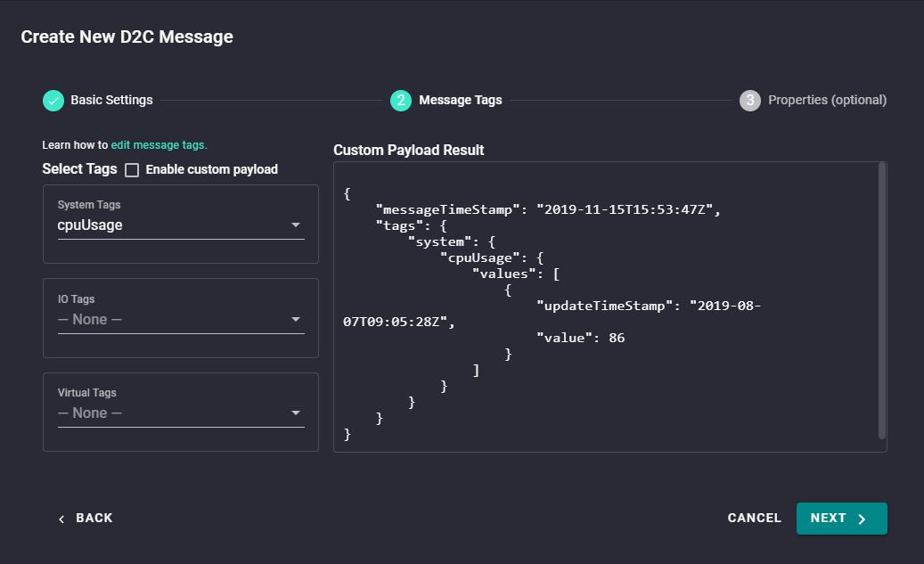
Task: Go to Basic Settings step
Action: (111, 100)
